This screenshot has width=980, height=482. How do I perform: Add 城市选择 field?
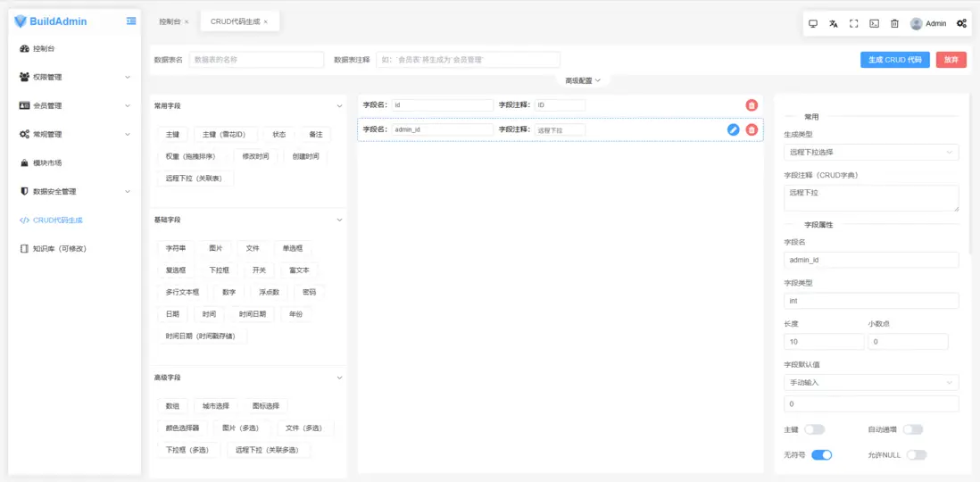[216, 406]
